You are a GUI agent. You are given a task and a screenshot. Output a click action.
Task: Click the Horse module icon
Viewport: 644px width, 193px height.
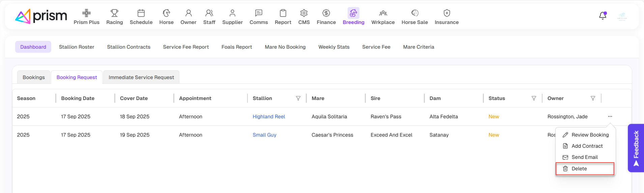pos(166,13)
